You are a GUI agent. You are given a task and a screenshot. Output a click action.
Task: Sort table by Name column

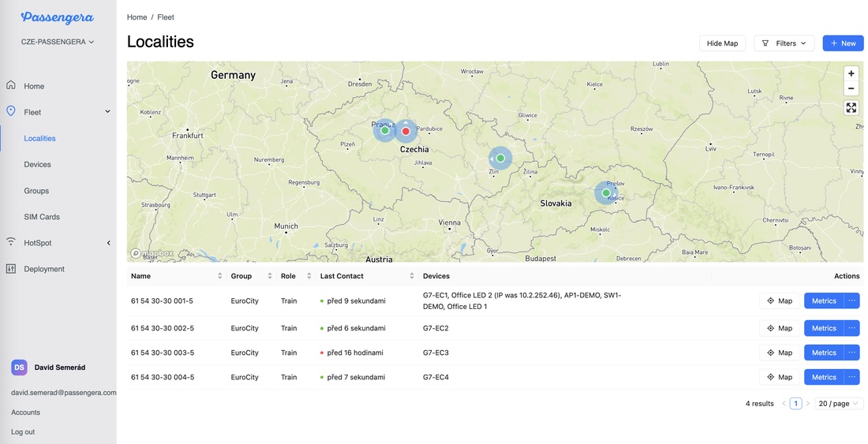(x=219, y=276)
